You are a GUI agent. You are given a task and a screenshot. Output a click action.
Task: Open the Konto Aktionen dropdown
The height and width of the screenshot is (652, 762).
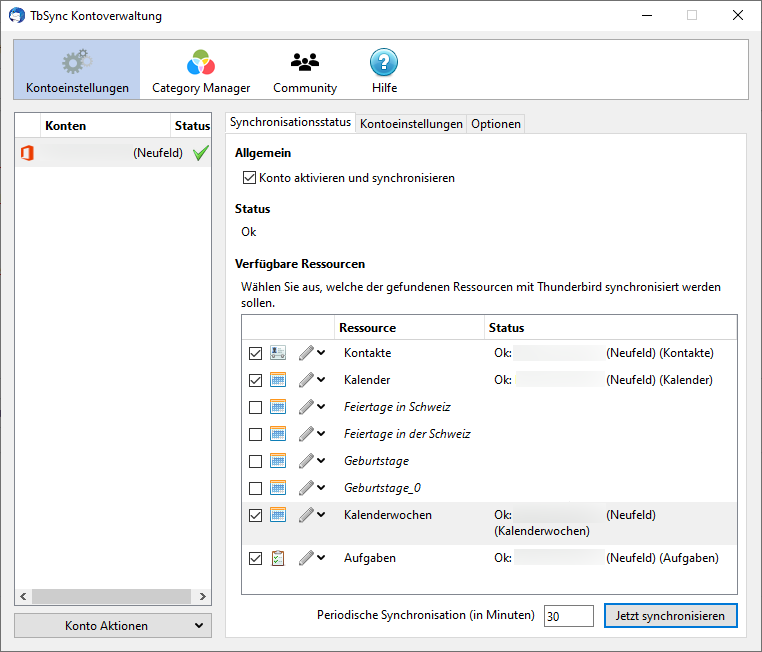coord(113,625)
